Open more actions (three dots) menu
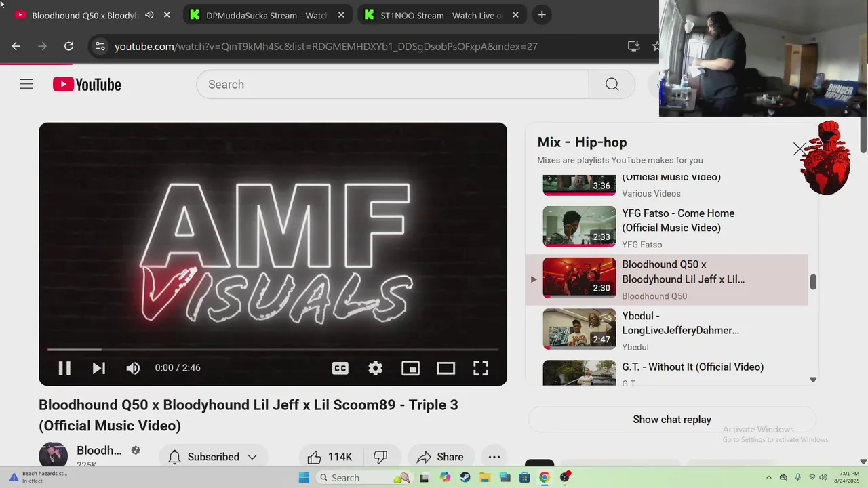868x488 pixels. click(494, 457)
